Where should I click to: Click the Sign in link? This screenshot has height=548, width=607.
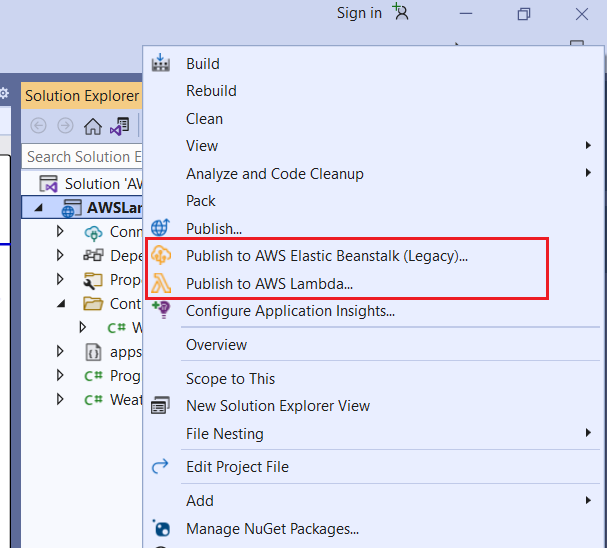359,13
